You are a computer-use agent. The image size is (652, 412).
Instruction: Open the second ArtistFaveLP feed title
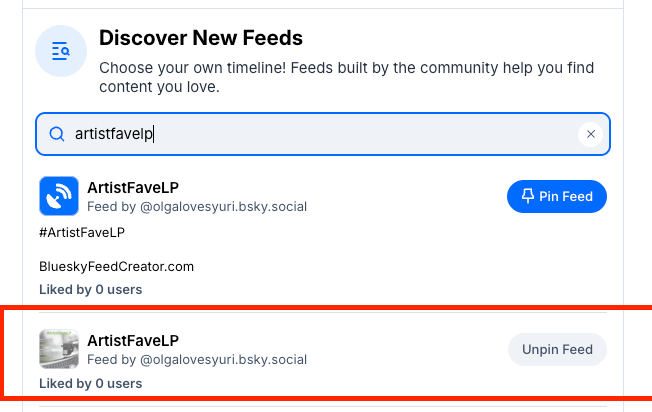click(x=133, y=340)
